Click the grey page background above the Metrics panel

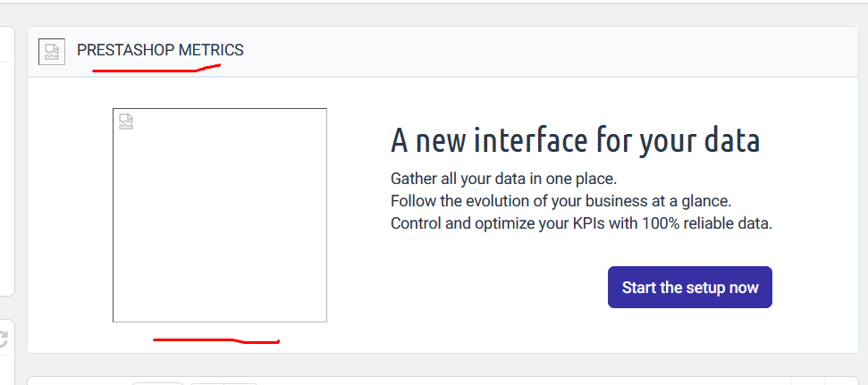click(447, 15)
